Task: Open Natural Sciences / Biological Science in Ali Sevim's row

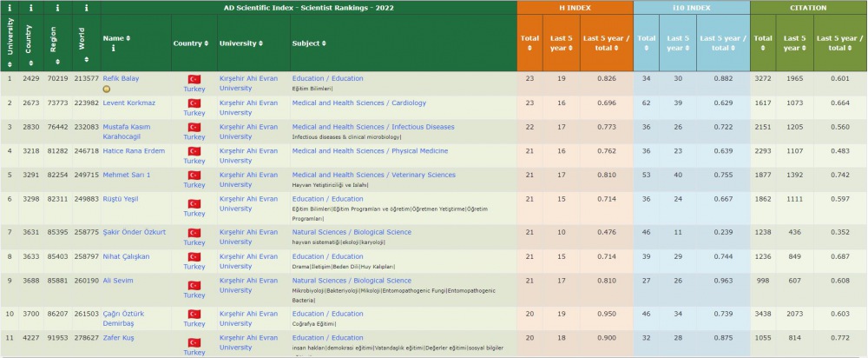Action: (x=352, y=281)
